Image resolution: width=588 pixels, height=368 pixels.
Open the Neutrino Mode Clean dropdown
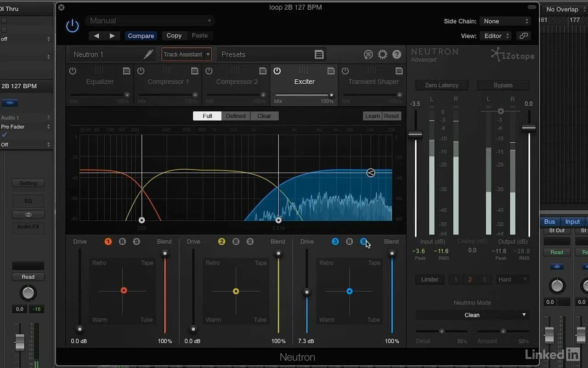click(x=472, y=315)
